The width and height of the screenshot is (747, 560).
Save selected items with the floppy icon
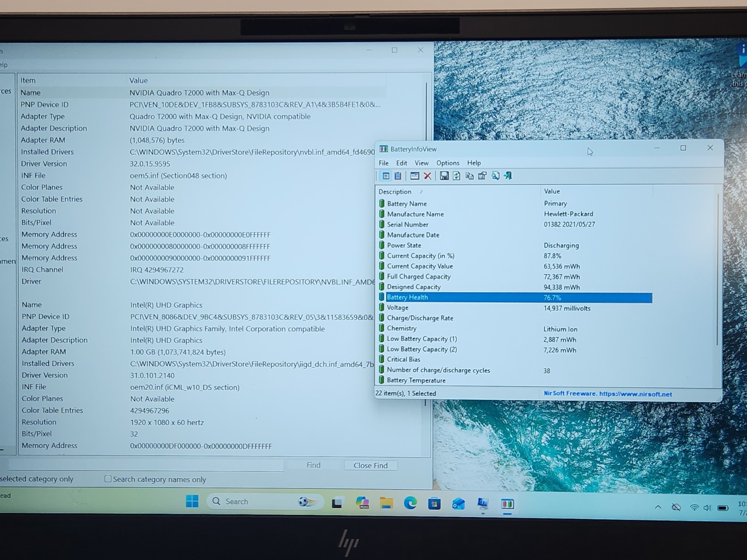click(444, 176)
